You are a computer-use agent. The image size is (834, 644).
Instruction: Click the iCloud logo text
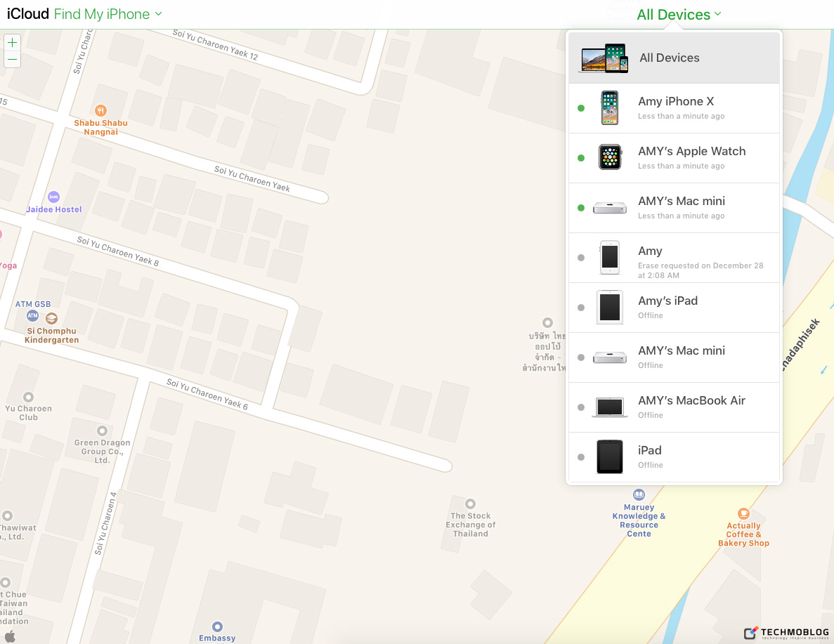pyautogui.click(x=27, y=14)
